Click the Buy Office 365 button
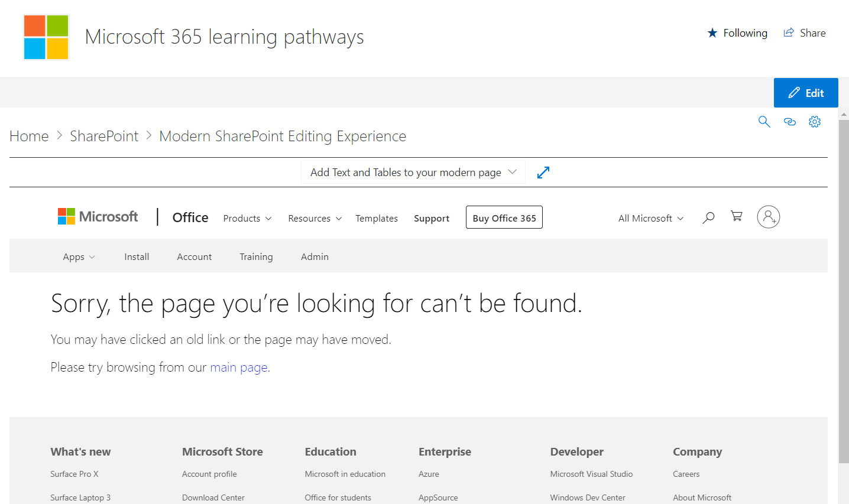 pos(504,217)
